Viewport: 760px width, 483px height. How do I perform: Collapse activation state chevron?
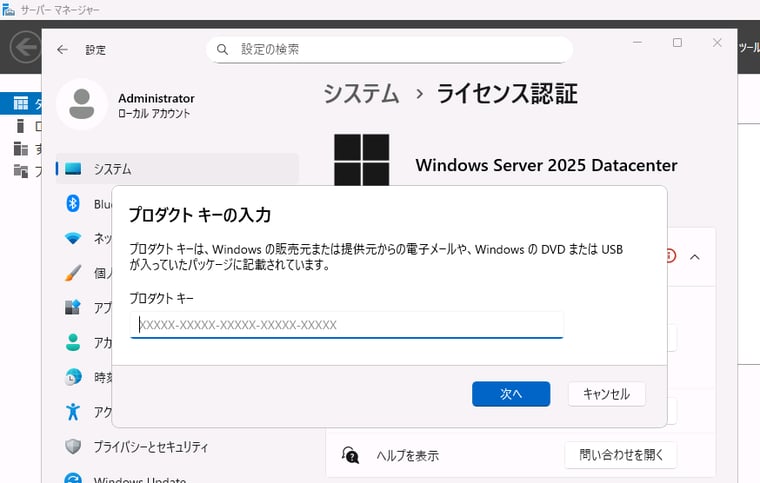coord(695,257)
